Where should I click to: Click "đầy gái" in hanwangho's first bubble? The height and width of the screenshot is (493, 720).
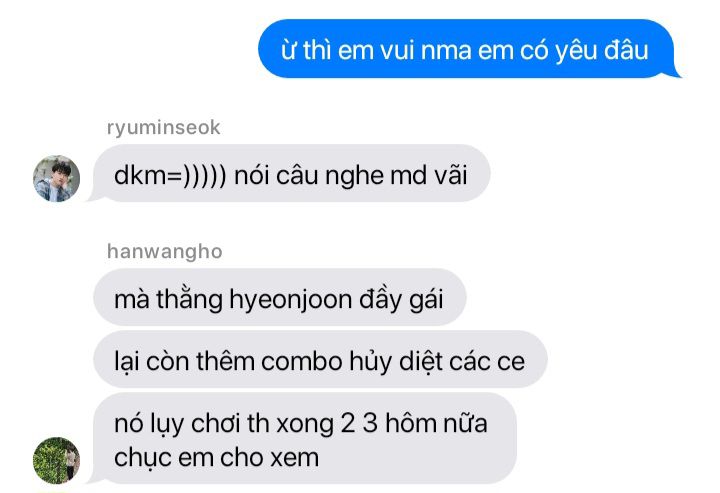pyautogui.click(x=401, y=300)
